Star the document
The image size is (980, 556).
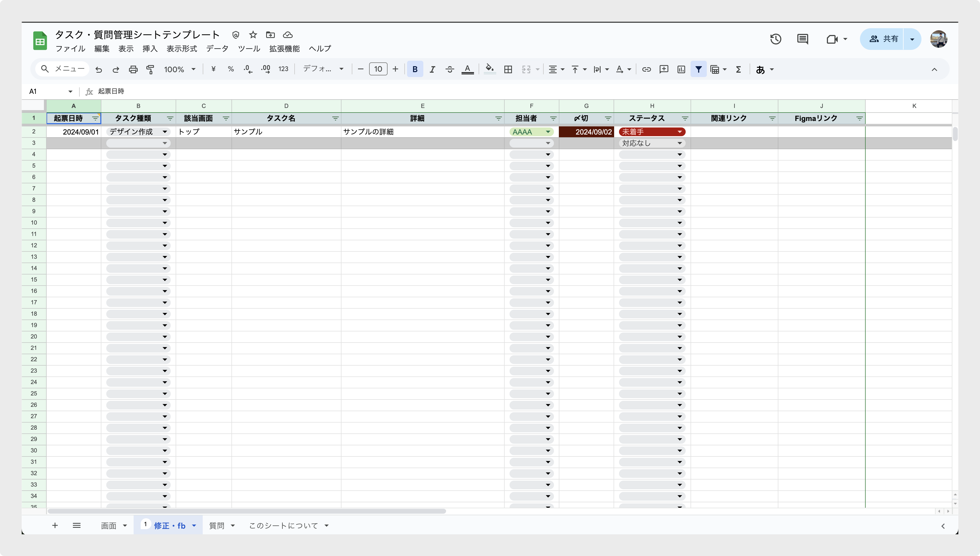point(253,35)
